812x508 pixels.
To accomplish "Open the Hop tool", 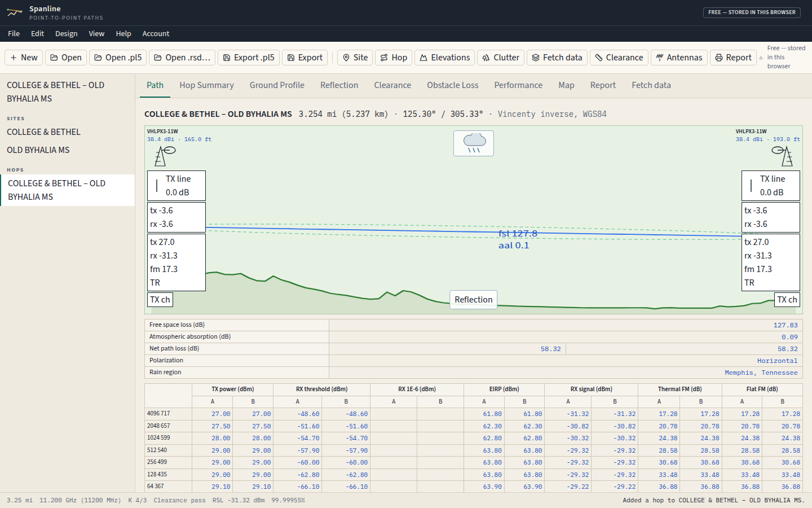I will tap(394, 58).
